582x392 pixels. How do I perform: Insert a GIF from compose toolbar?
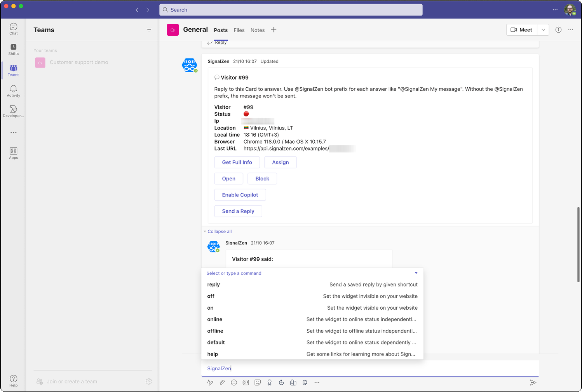tap(246, 382)
